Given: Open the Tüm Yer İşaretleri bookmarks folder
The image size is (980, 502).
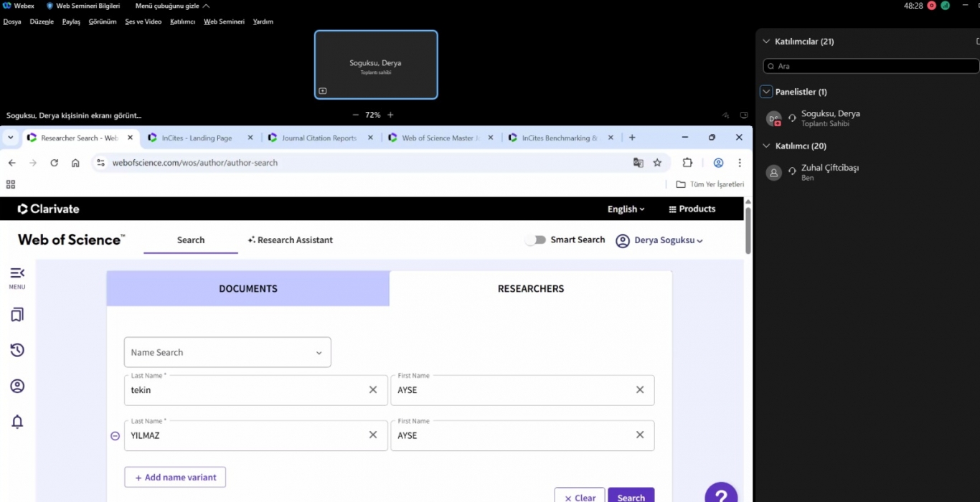Looking at the screenshot, I should point(710,184).
